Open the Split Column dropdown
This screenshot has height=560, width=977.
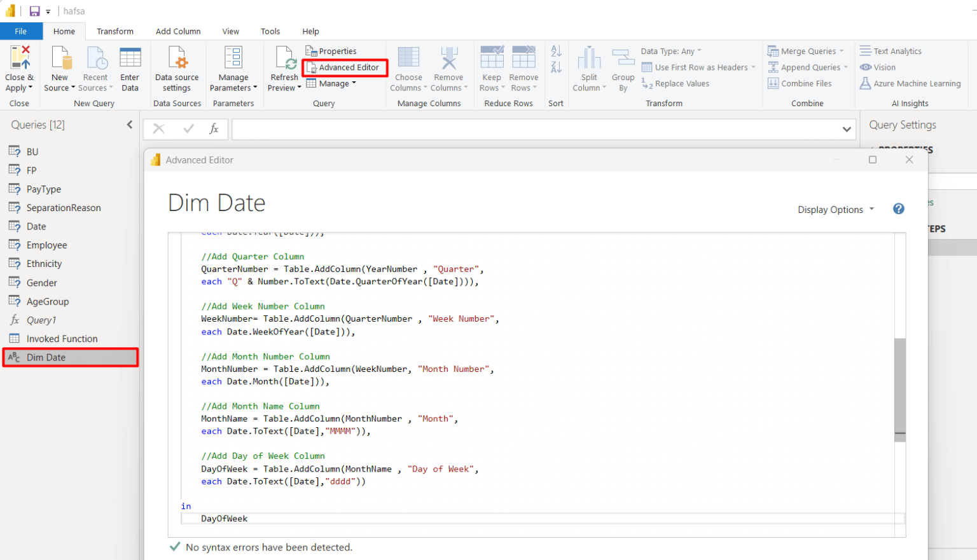(x=588, y=67)
